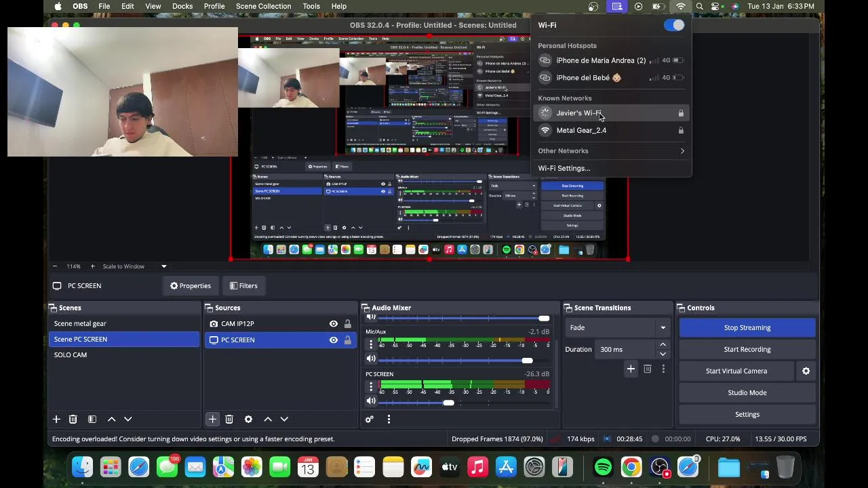Adjust the PC SCREEN volume slider
868x488 pixels.
[449, 403]
